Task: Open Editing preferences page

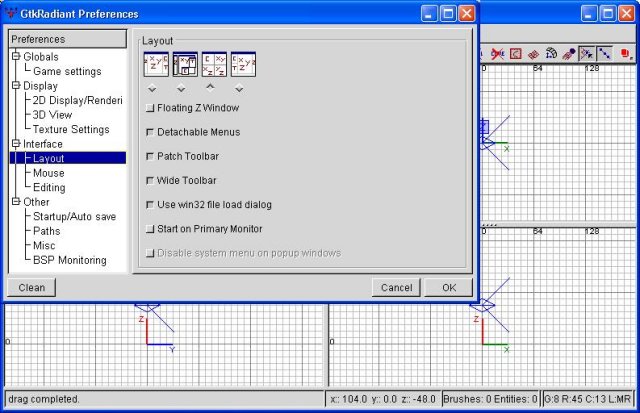Action: tap(49, 188)
